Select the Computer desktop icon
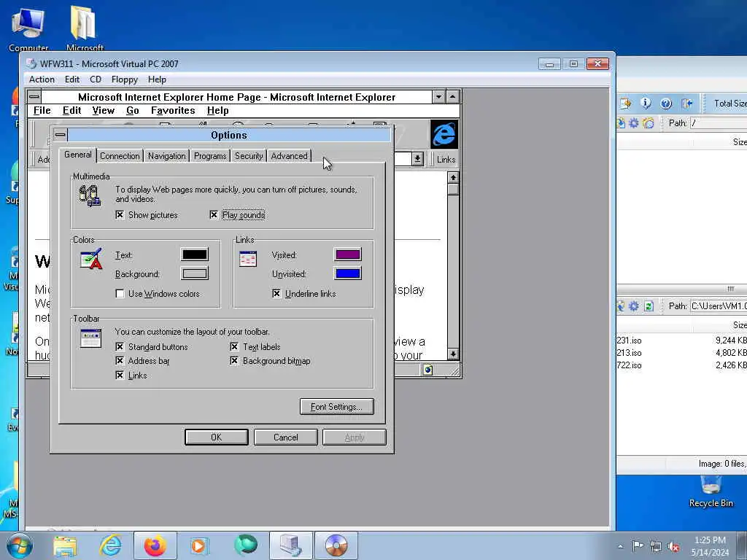Viewport: 747px width, 560px height. pyautogui.click(x=28, y=28)
